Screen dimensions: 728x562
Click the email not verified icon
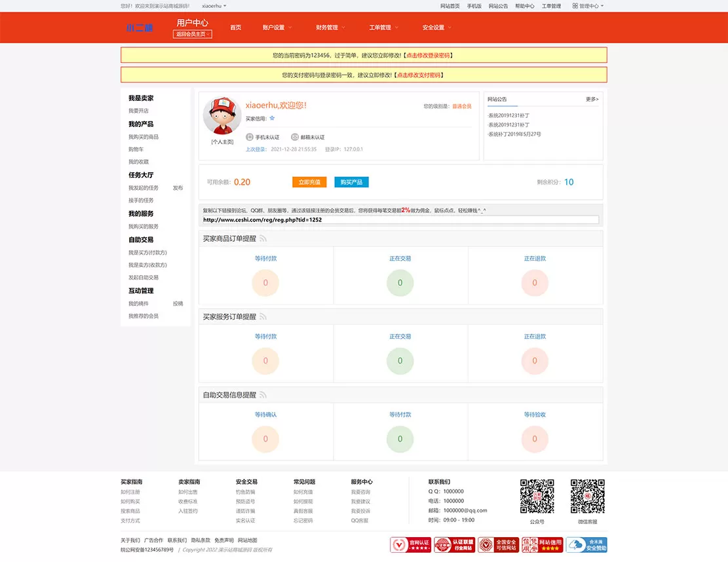(294, 137)
